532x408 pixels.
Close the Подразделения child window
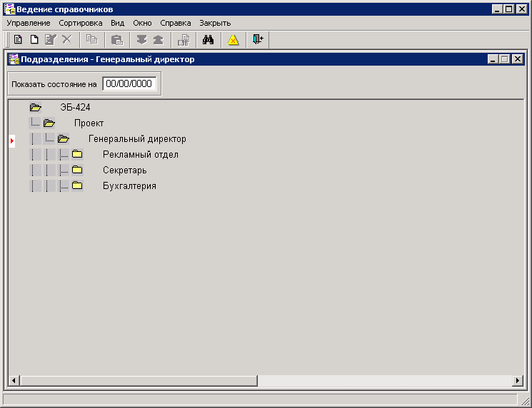coord(518,59)
